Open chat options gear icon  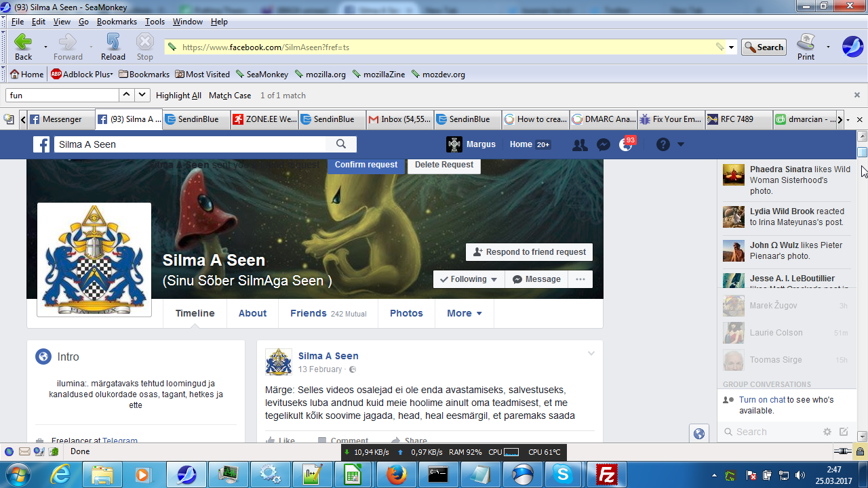[827, 432]
